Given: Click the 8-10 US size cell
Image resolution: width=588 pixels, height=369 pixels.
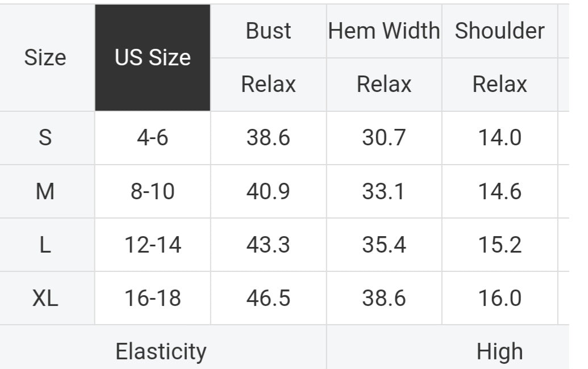Looking at the screenshot, I should pyautogui.click(x=152, y=191).
